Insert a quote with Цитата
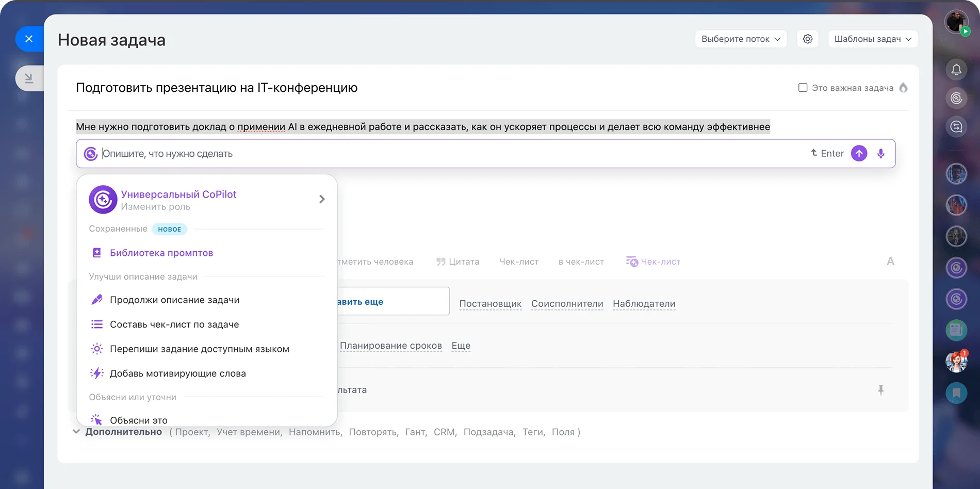The image size is (980, 489). point(458,262)
